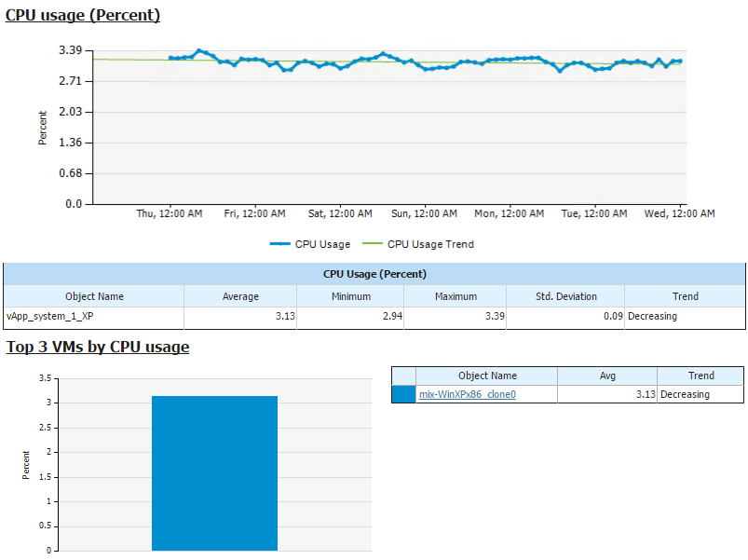Select the vApp_system_1_XP cell
Image resolution: width=748 pixels, height=560 pixels.
94,316
